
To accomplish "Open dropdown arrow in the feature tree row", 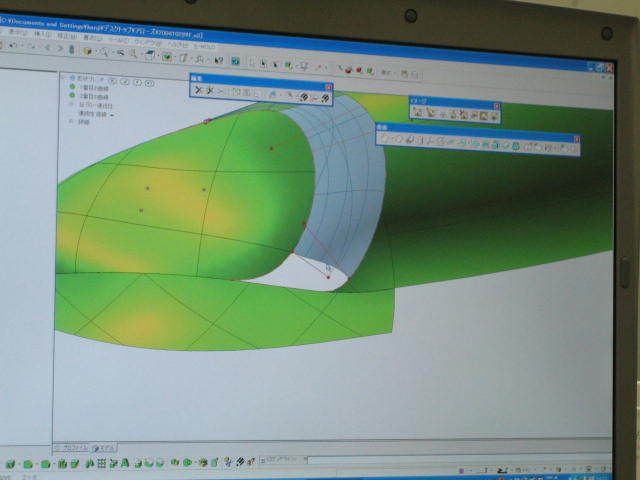I will point(112,115).
